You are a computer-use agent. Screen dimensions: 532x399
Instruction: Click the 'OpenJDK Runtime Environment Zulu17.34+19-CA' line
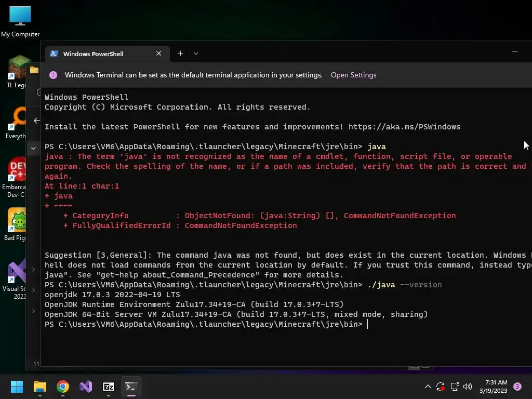[x=194, y=304]
